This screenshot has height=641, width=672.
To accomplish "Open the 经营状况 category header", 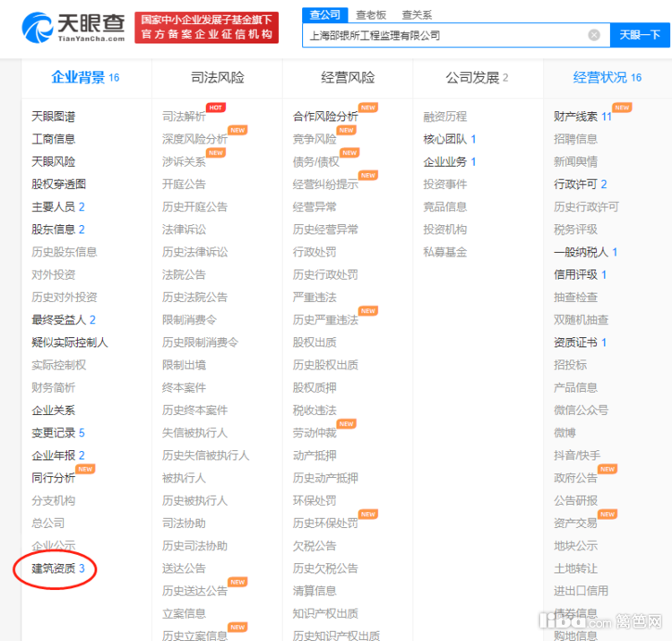I will click(x=600, y=78).
